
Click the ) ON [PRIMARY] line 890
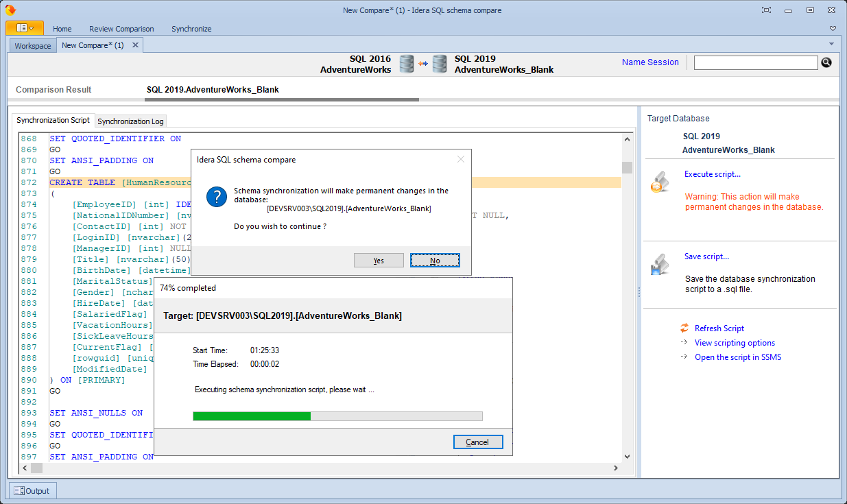[88, 380]
